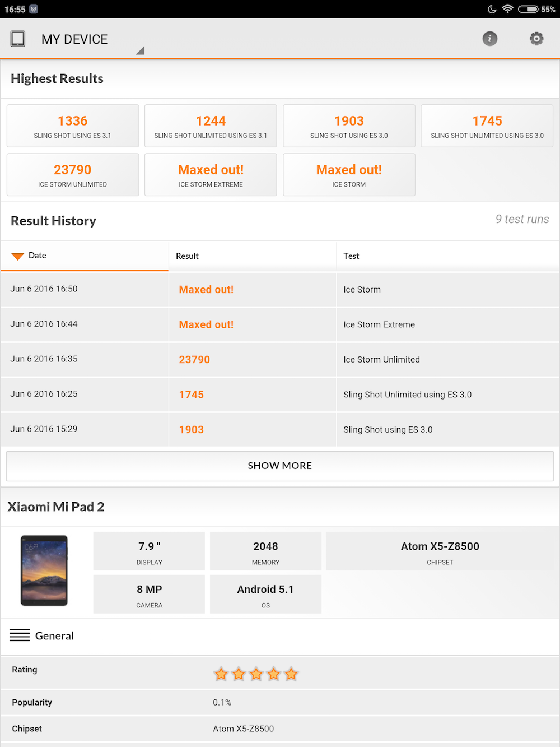The height and width of the screenshot is (747, 560).
Task: Tap the Wi-Fi status icon
Action: tap(507, 9)
